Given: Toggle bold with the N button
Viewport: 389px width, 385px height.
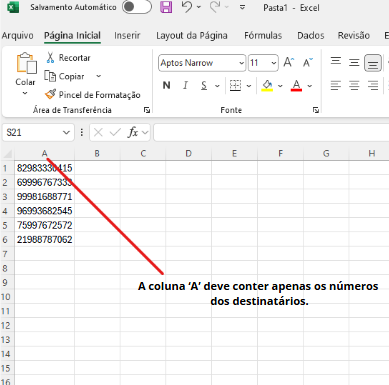Looking at the screenshot, I should [166, 86].
